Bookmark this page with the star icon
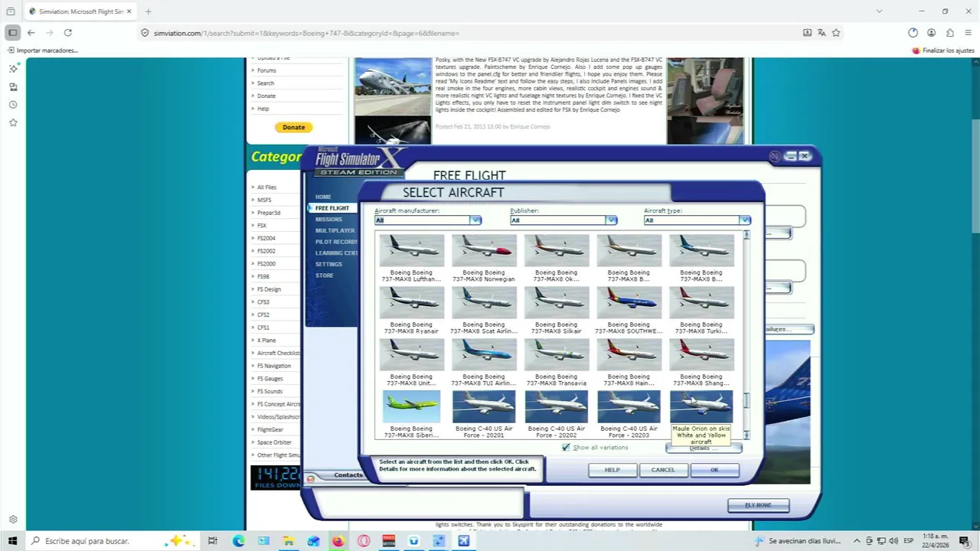Viewport: 980px width, 551px height. click(x=836, y=33)
